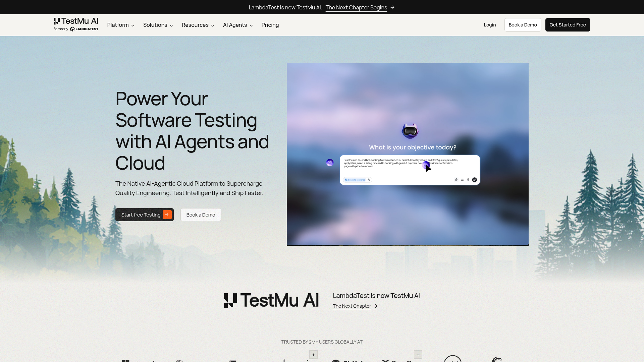Image resolution: width=644 pixels, height=362 pixels.
Task: Go to the Pricing page
Action: point(270,25)
